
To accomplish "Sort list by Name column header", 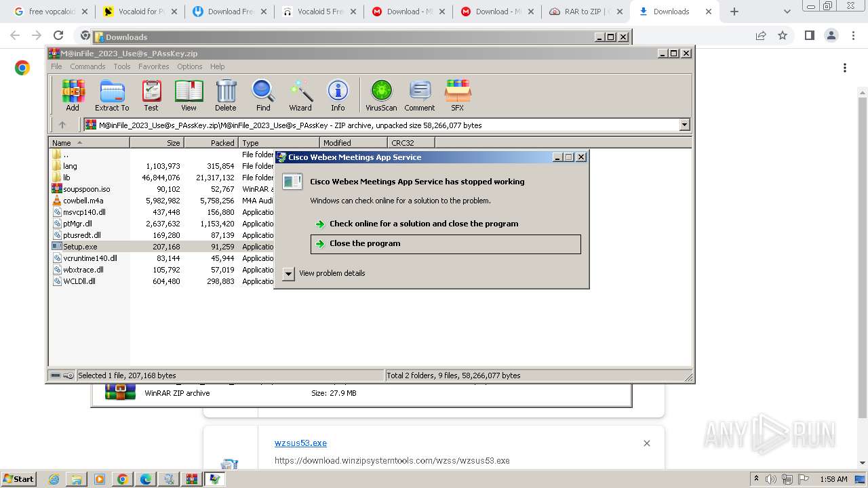I will pos(89,143).
